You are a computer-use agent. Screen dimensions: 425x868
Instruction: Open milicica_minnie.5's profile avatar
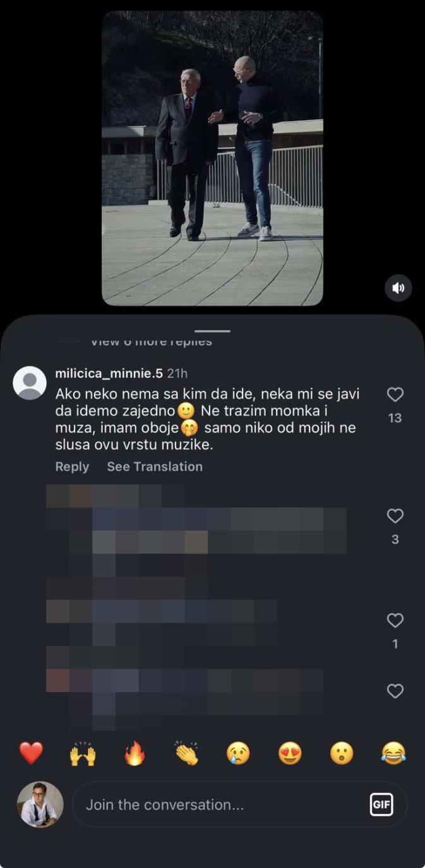point(30,383)
